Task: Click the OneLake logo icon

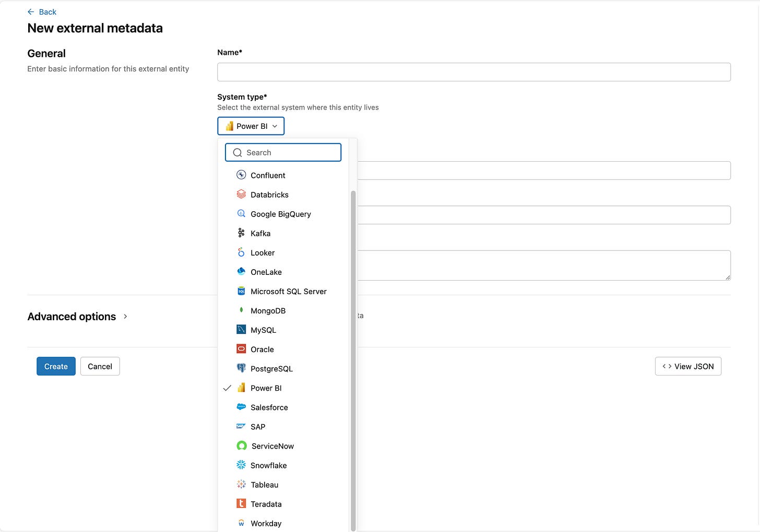Action: pyautogui.click(x=241, y=272)
